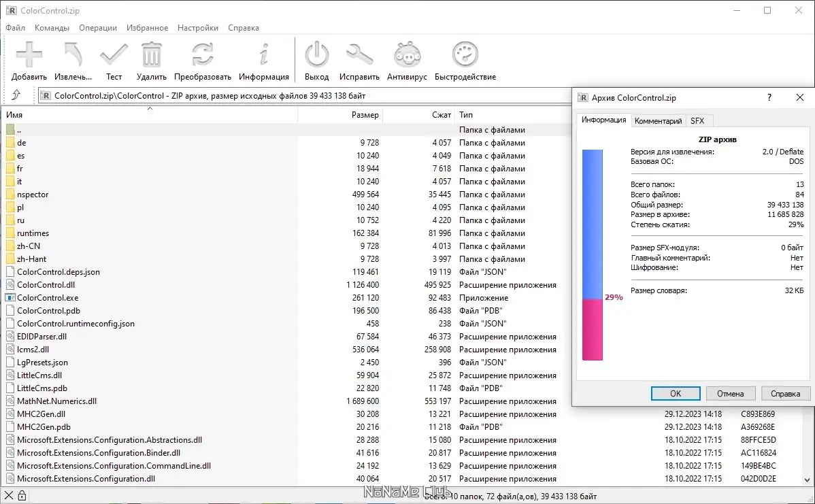Sort files by clicking the Размер column header
815x504 pixels.
(367, 114)
